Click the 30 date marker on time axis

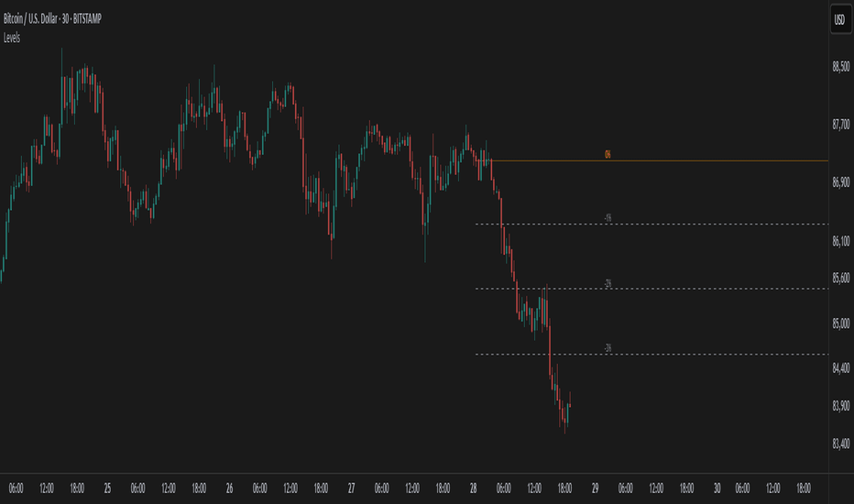[x=717, y=488]
